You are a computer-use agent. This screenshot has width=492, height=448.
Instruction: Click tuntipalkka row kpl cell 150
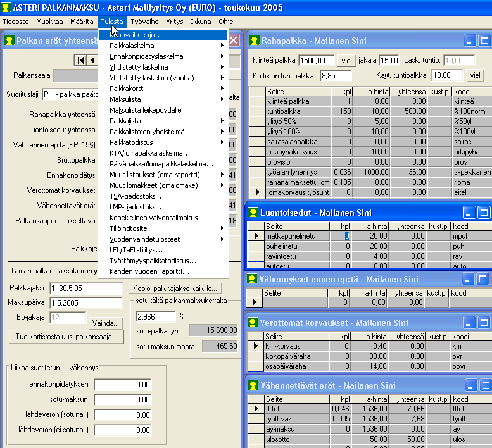341,111
